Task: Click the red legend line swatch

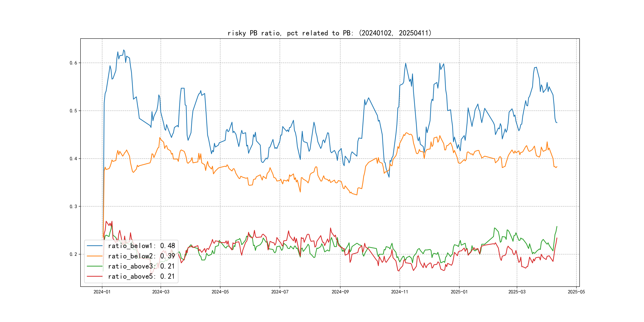Action: 94,276
